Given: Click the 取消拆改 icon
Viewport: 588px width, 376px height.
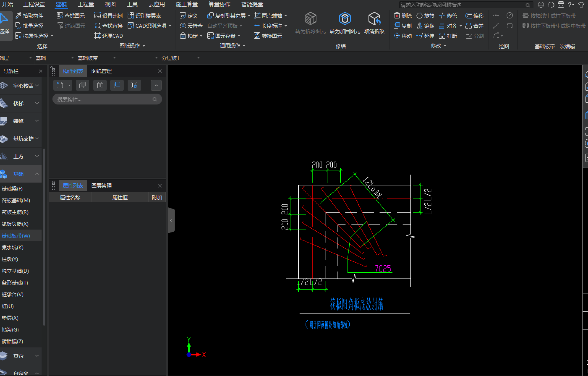Looking at the screenshot, I should pos(374,18).
